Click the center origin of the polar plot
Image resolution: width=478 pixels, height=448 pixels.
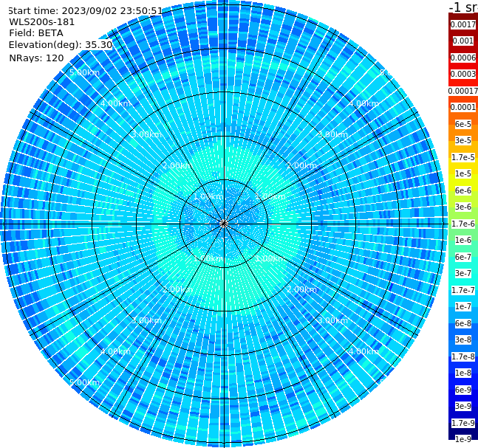pyautogui.click(x=224, y=224)
